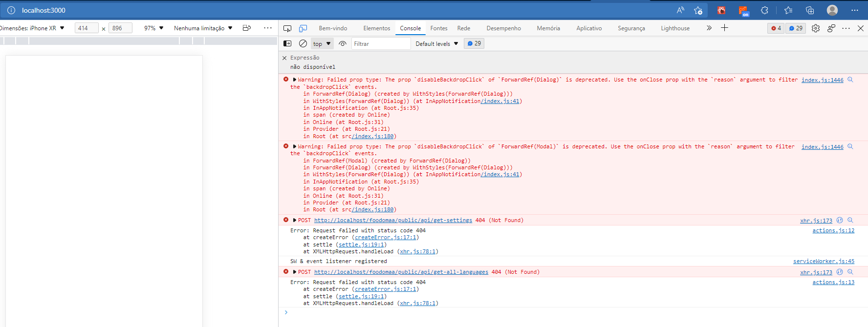Expand the POST get-all-languages 404 error
The image size is (868, 327).
[295, 272]
